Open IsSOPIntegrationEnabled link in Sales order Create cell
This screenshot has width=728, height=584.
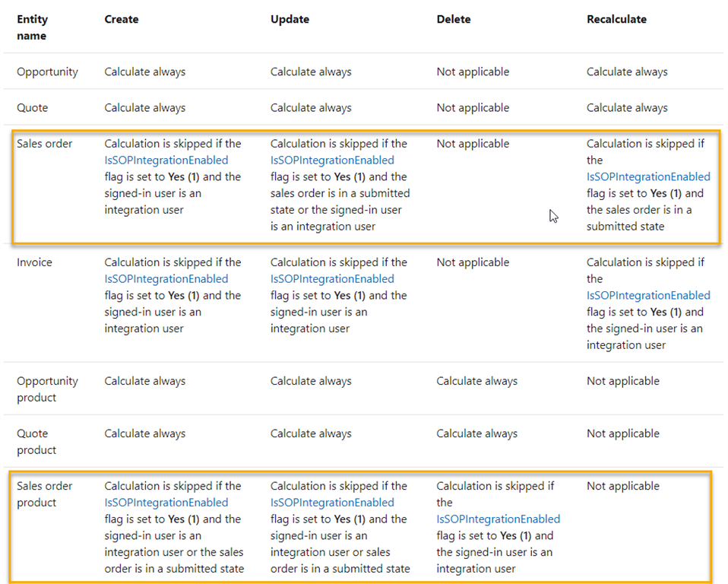click(x=166, y=160)
